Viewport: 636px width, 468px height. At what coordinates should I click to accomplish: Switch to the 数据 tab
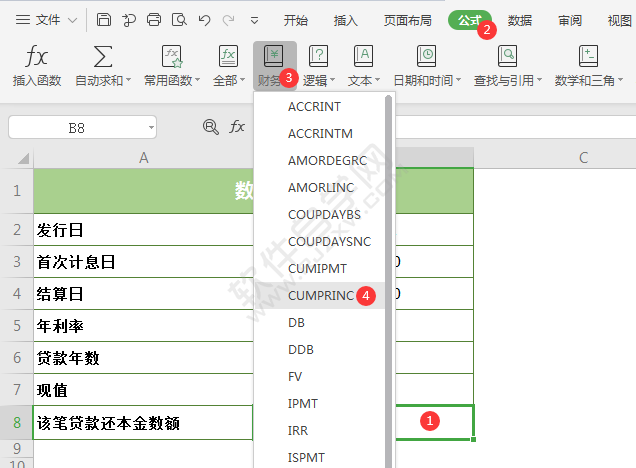pyautogui.click(x=520, y=20)
